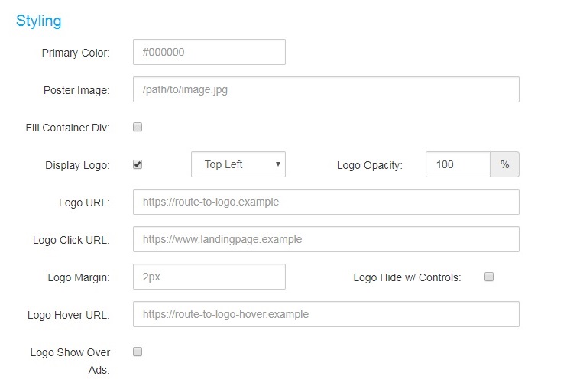This screenshot has width=567, height=392.
Task: Click the Logo Hide w/ Controls label
Action: pos(407,277)
